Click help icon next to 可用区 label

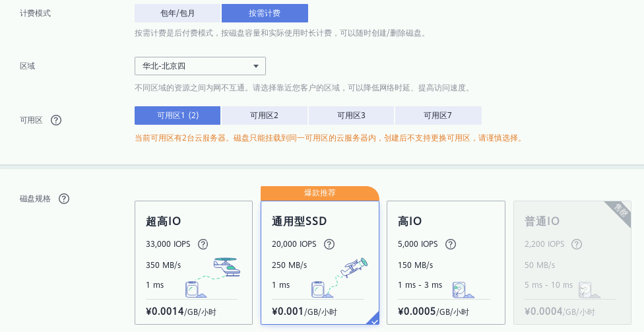coord(56,120)
